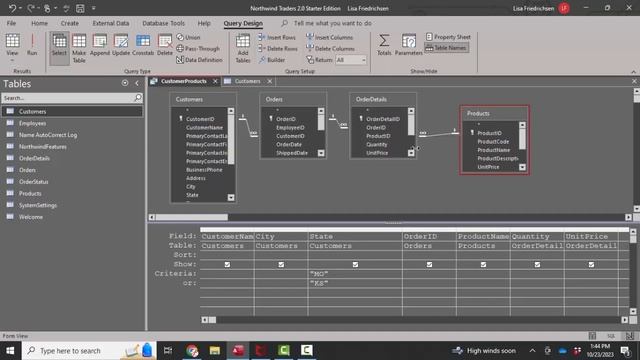This screenshot has width=640, height=360.
Task: Select the Products table in navigation
Action: 72,193
